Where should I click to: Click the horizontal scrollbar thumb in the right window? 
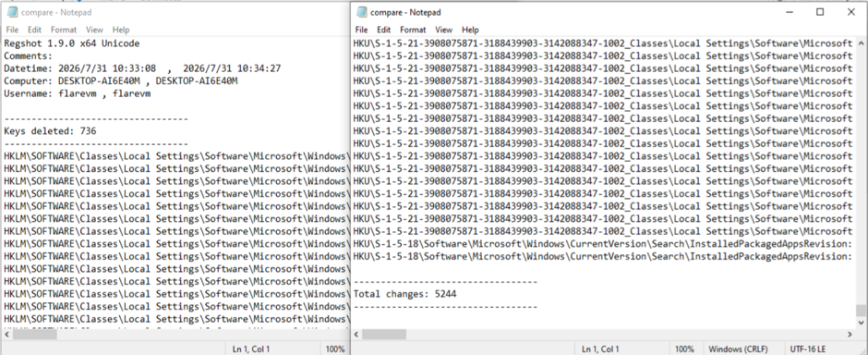click(x=384, y=335)
